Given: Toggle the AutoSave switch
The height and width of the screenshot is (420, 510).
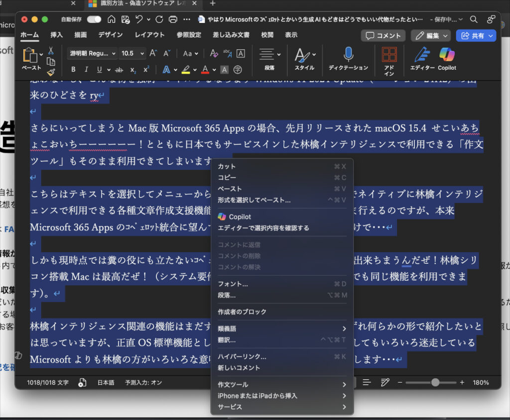Looking at the screenshot, I should [x=94, y=19].
